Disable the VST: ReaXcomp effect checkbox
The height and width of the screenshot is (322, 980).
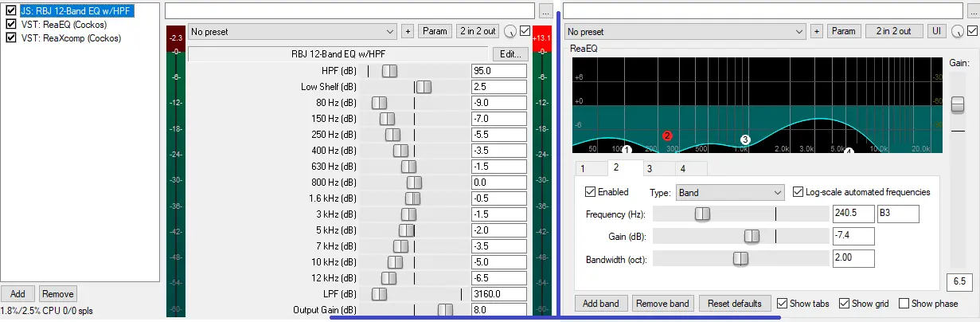click(11, 37)
